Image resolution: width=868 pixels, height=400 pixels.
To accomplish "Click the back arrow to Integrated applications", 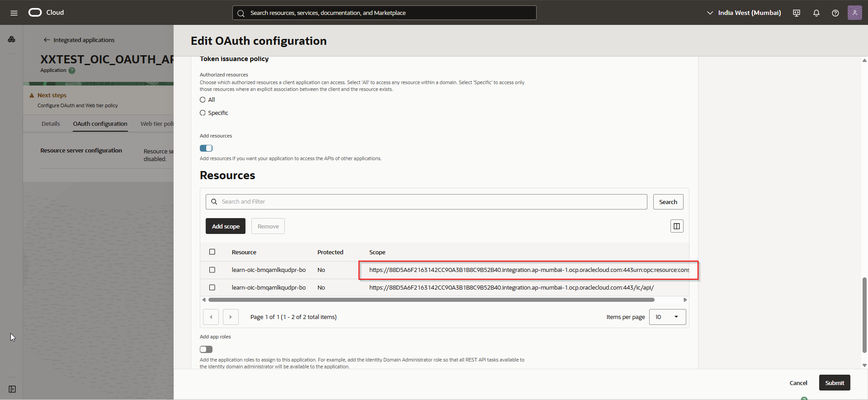I will [47, 40].
